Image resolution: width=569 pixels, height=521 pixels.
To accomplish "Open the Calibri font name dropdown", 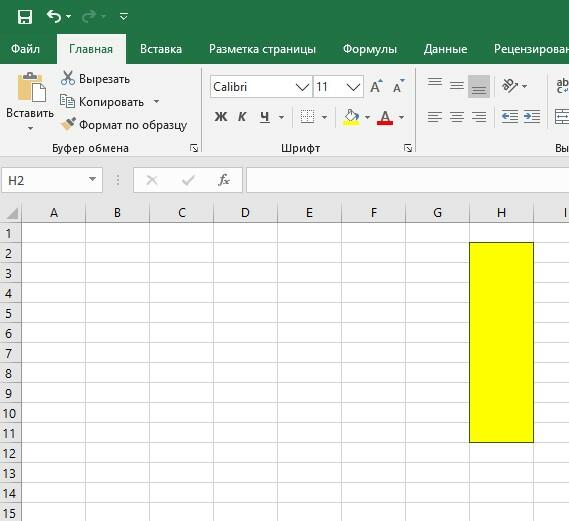I will [302, 87].
